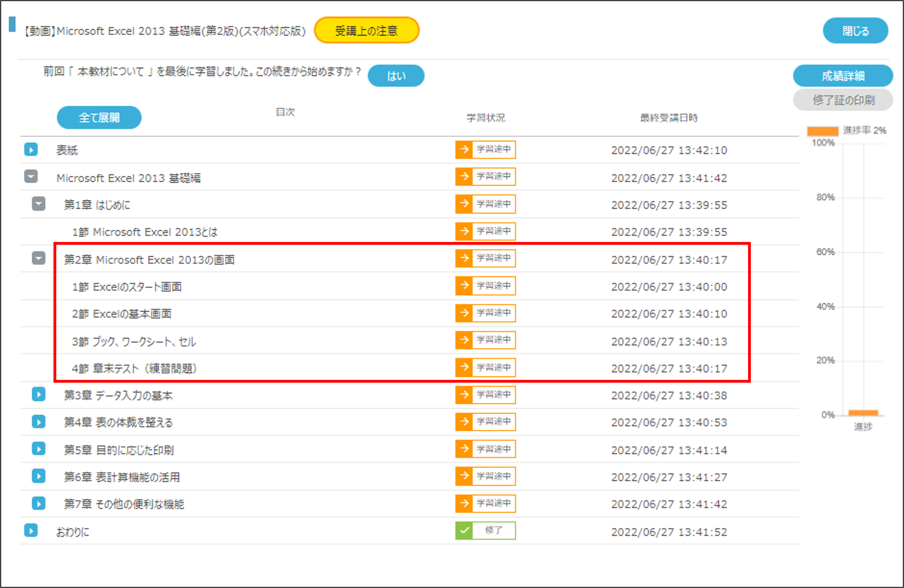The width and height of the screenshot is (904, 588).
Task: Select Microsoft Excel 2013 基礎編 title row
Action: [129, 178]
